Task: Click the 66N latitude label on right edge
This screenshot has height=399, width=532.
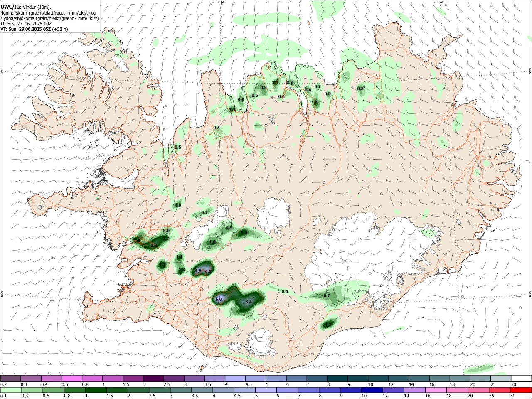Action: [530, 71]
